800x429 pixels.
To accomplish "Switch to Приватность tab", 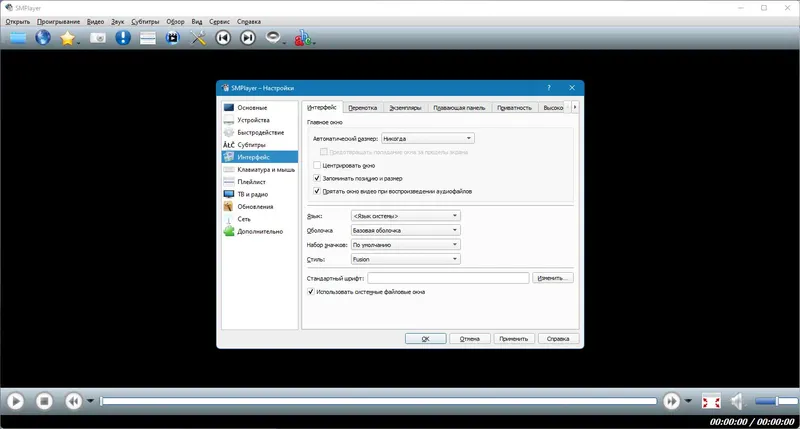I will tap(514, 108).
